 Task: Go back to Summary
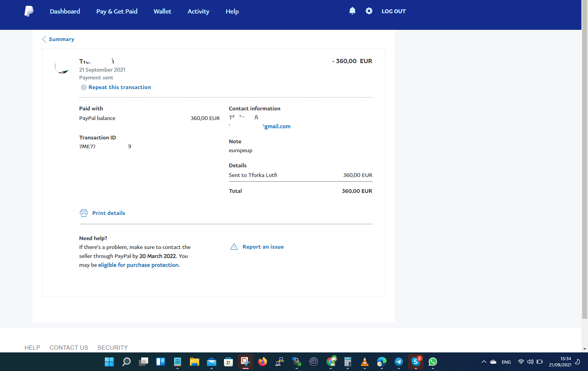tap(58, 39)
